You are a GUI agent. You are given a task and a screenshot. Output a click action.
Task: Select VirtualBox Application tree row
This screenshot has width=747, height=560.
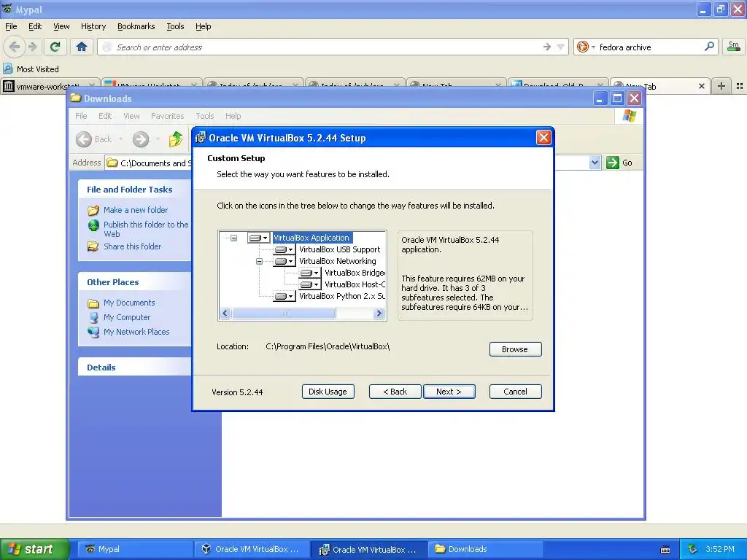pos(311,238)
